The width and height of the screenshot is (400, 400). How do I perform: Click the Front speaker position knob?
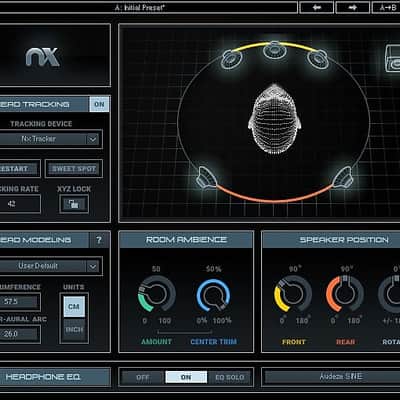[293, 294]
